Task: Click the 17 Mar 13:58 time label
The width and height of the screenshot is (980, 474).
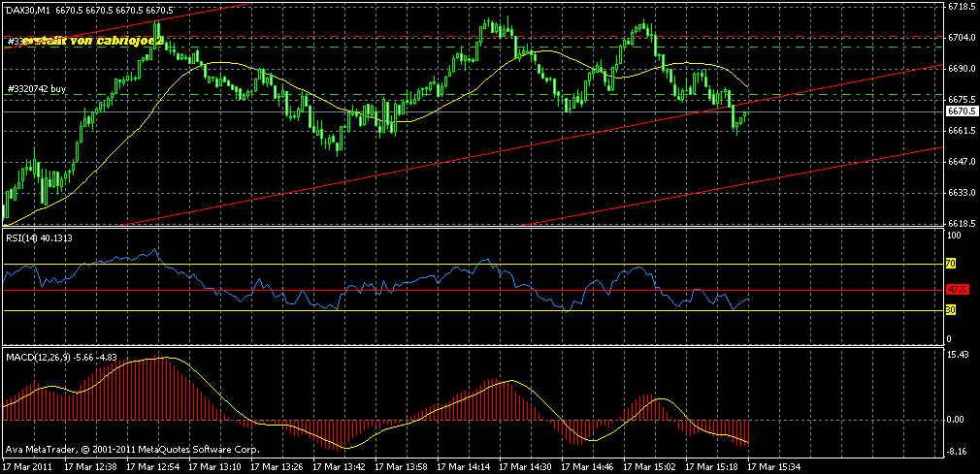Action: 402,466
